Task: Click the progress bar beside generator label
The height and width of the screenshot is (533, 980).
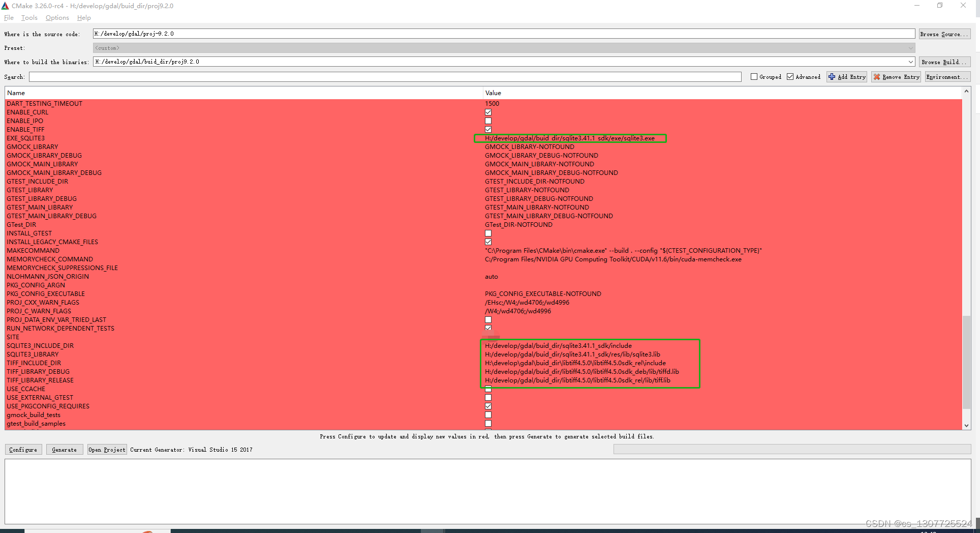Action: pos(792,450)
